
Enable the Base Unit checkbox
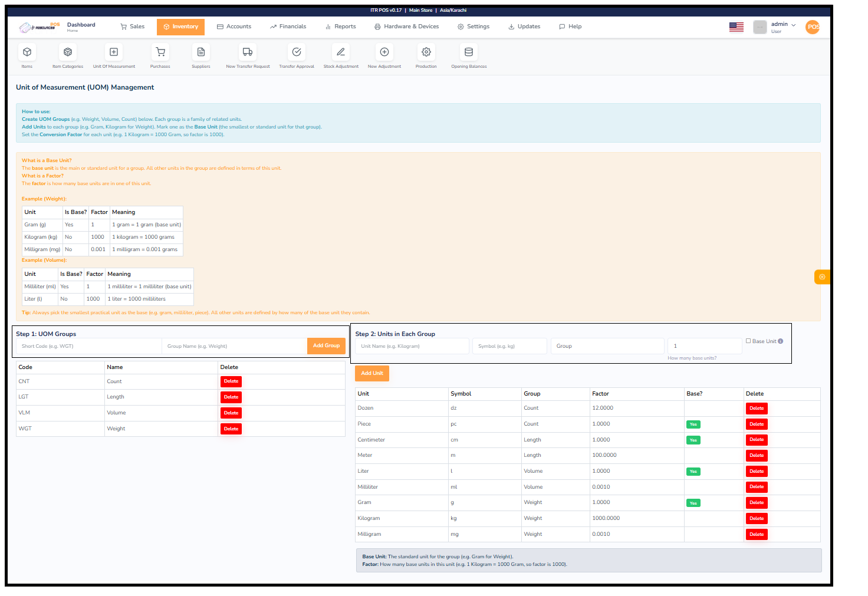point(748,340)
